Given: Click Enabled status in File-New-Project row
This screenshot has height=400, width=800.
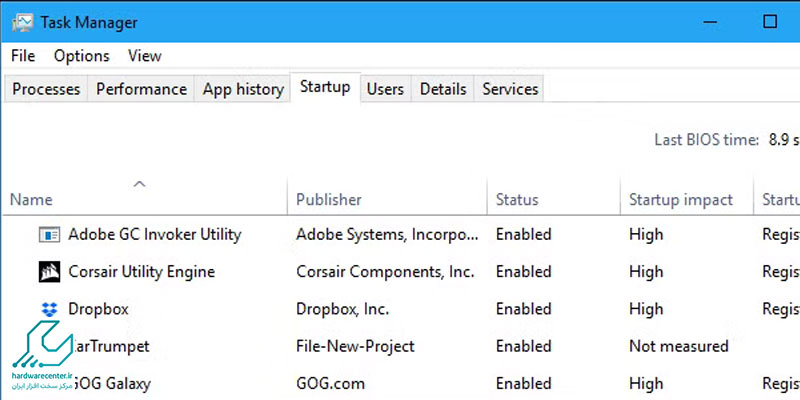Looking at the screenshot, I should pos(523,346).
